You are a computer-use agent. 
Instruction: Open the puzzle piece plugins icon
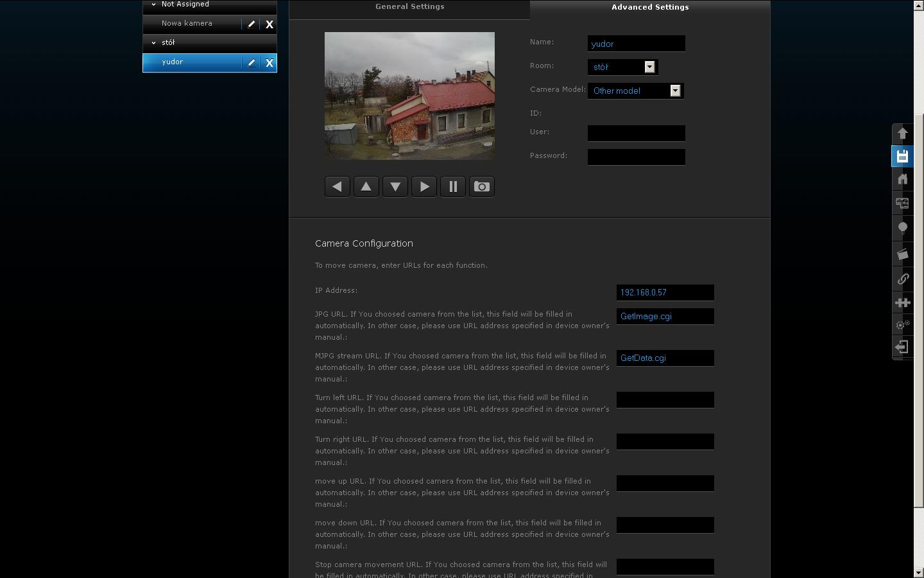pyautogui.click(x=902, y=302)
